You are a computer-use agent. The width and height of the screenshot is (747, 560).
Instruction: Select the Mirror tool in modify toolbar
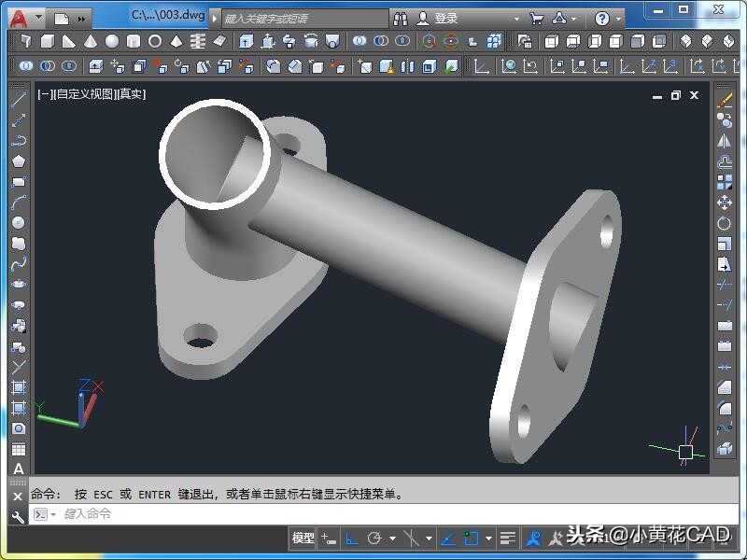tap(725, 141)
